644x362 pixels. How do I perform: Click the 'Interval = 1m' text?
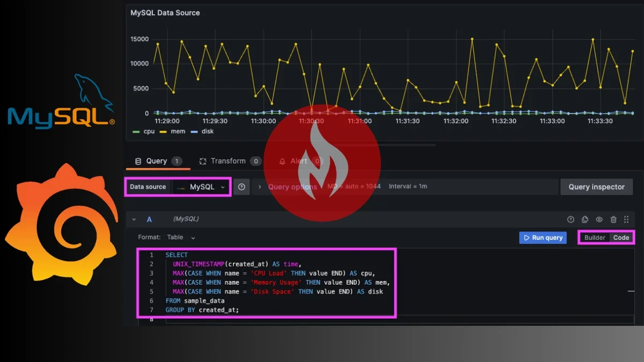click(x=408, y=187)
